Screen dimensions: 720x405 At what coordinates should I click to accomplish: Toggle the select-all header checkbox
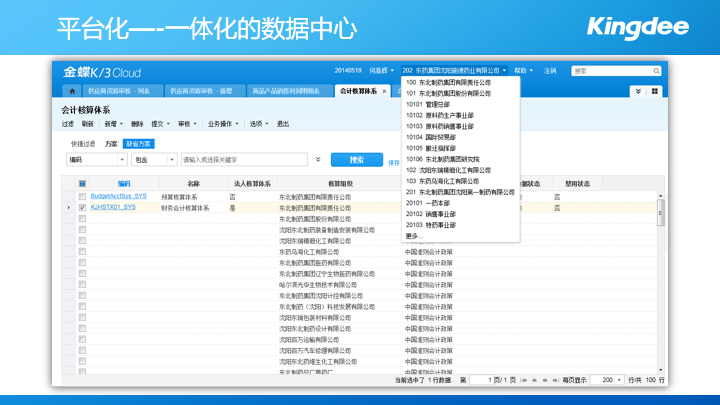pyautogui.click(x=82, y=184)
